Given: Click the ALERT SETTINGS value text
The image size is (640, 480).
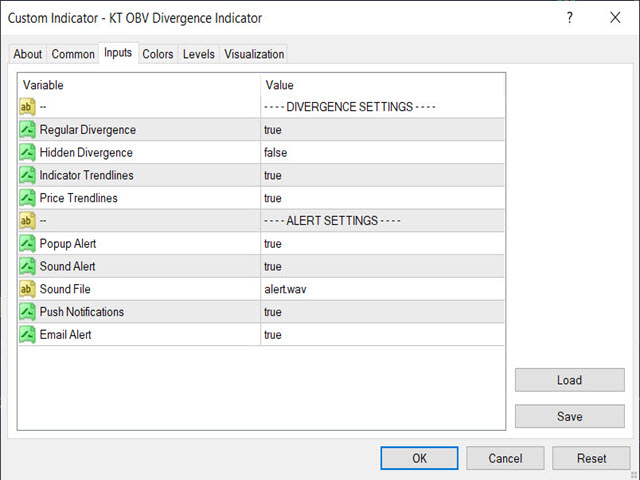Looking at the screenshot, I should [x=332, y=221].
